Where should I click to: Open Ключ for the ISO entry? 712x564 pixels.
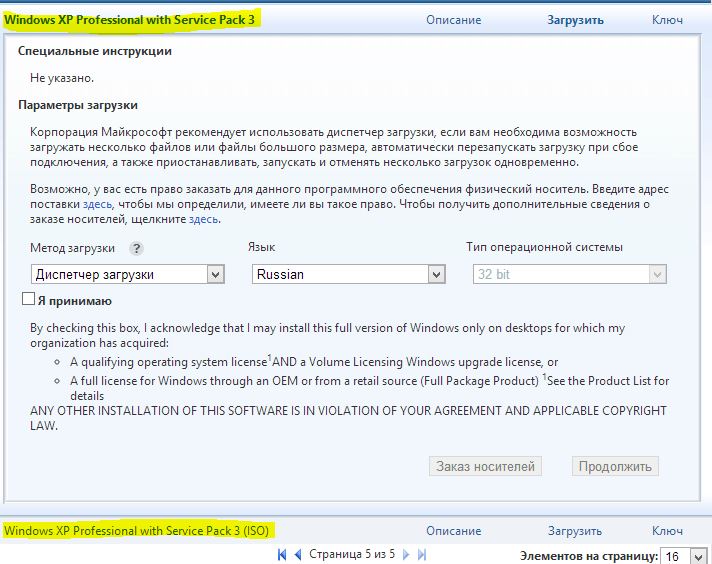667,531
